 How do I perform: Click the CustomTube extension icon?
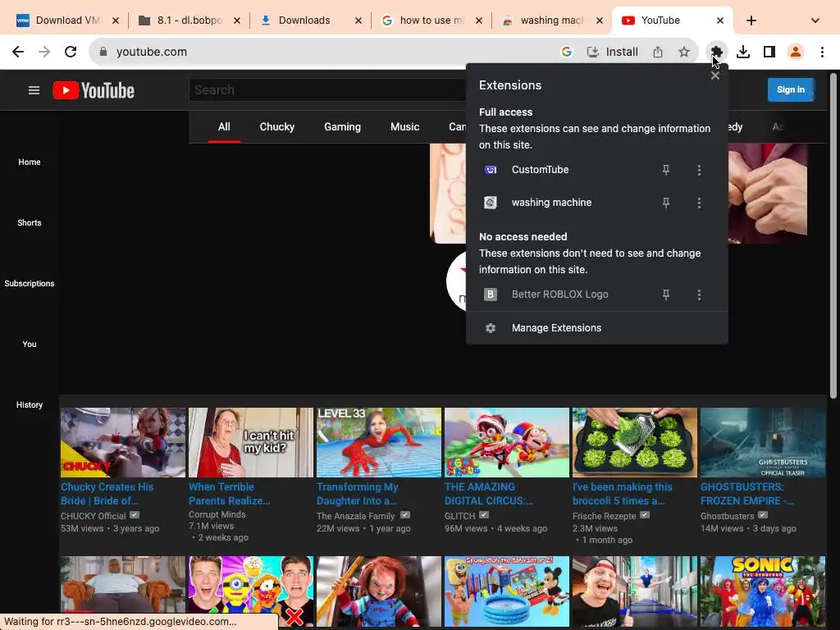[x=491, y=170]
